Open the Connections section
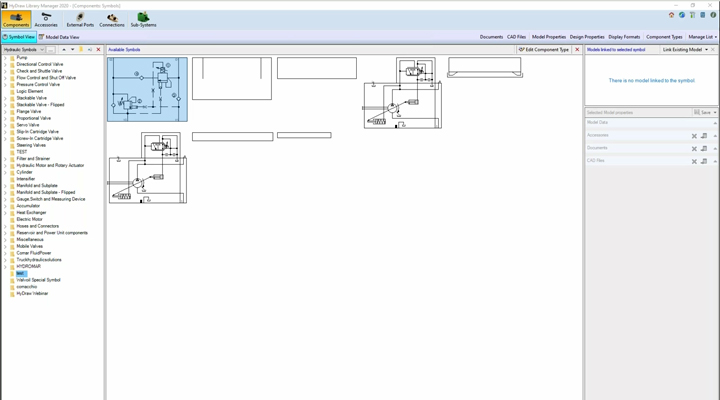Viewport: 720px width, 400px height. (112, 20)
